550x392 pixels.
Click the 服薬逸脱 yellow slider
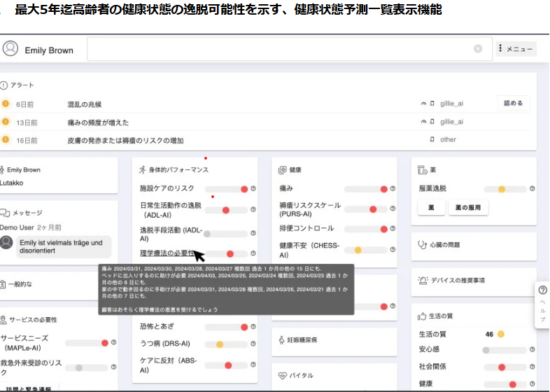505,189
